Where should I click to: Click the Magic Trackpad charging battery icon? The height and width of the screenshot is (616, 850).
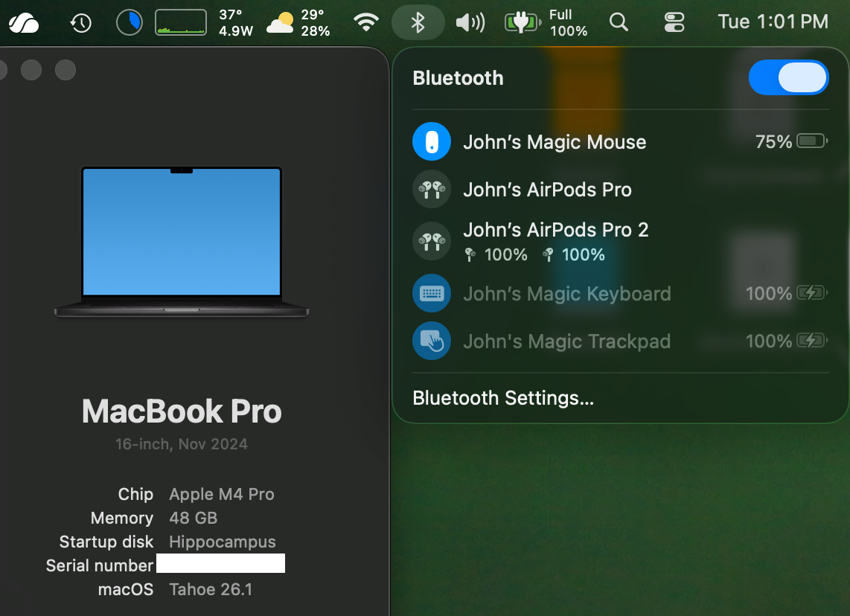tap(812, 341)
